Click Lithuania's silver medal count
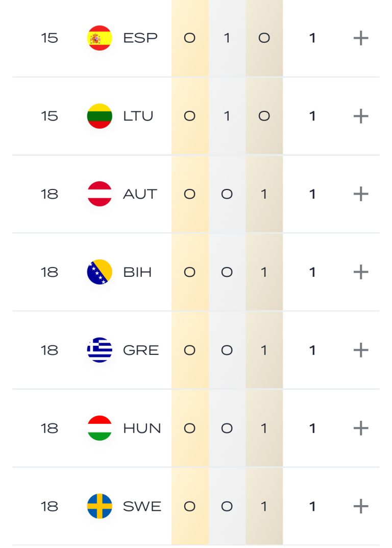This screenshot has height=548, width=392. [227, 116]
